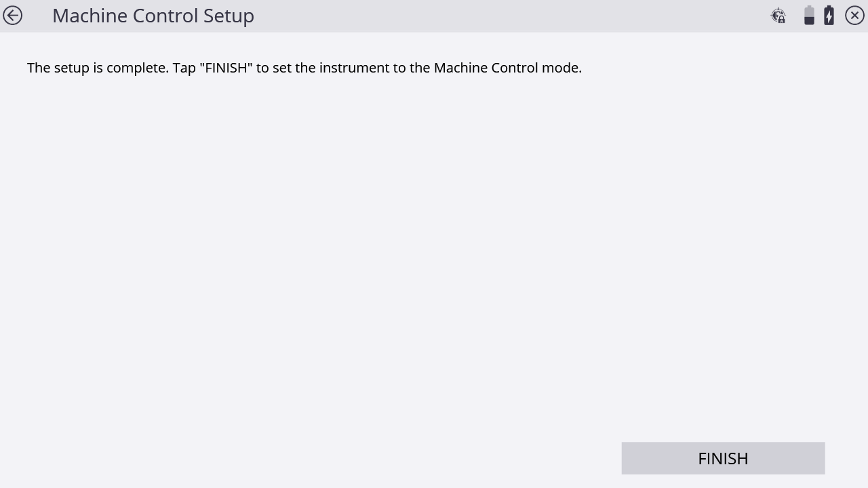Tap FINISH to complete setup
Viewport: 868px width, 488px height.
723,458
